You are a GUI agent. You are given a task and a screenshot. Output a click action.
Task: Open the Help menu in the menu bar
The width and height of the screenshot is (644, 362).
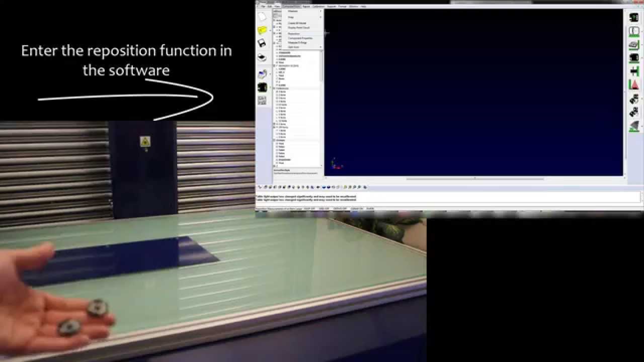pyautogui.click(x=363, y=7)
